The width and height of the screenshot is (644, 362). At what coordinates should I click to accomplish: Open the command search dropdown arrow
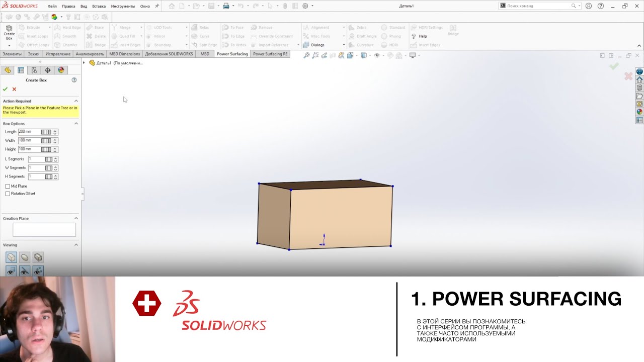[x=579, y=6]
